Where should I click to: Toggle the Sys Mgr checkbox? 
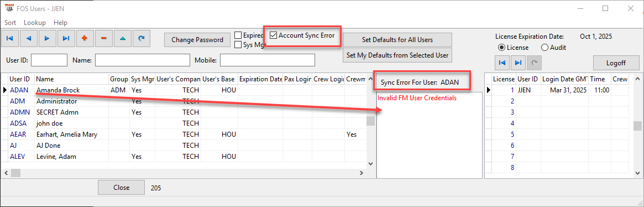pyautogui.click(x=238, y=45)
